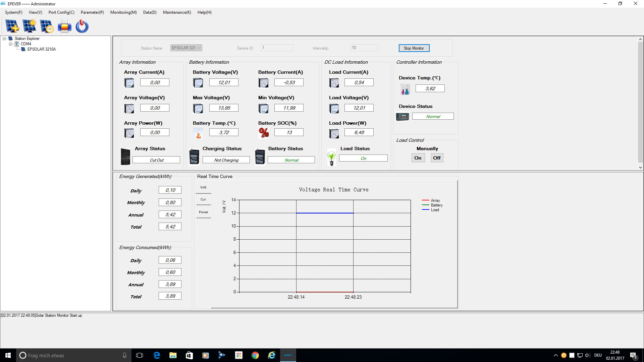
Task: Turn load off with Manually Off button
Action: point(437,158)
